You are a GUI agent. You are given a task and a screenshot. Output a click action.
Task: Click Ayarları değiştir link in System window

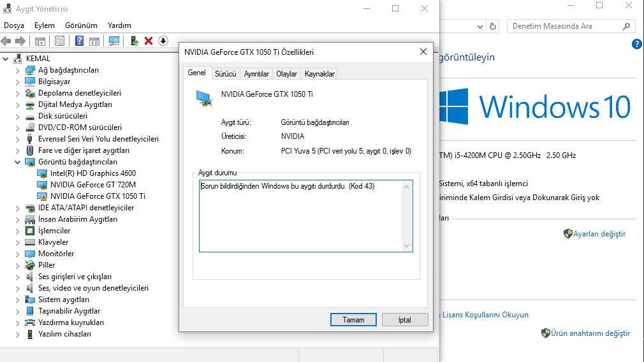click(x=599, y=234)
